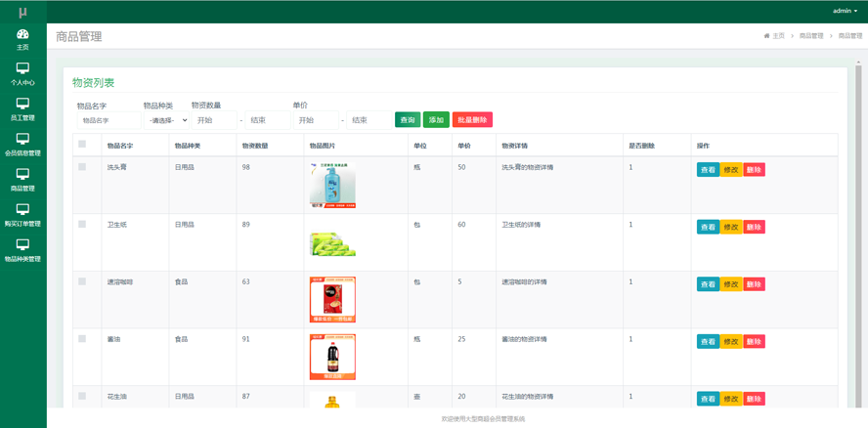Click the μ logo at top left

(x=22, y=12)
